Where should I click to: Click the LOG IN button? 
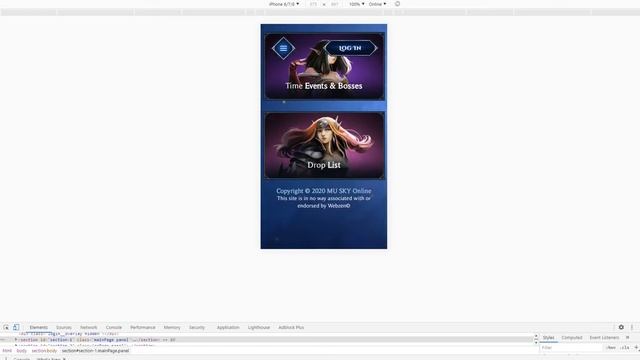[x=350, y=48]
